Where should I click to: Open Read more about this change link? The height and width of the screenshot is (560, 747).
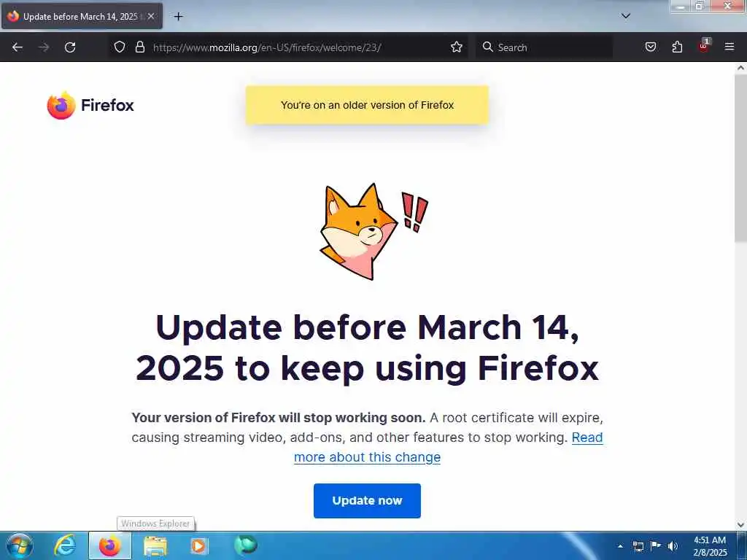(x=448, y=447)
